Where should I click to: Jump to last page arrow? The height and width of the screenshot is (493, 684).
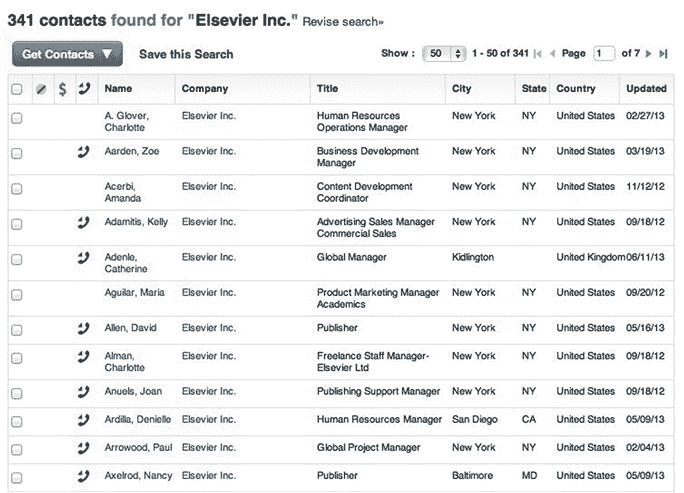[663, 54]
